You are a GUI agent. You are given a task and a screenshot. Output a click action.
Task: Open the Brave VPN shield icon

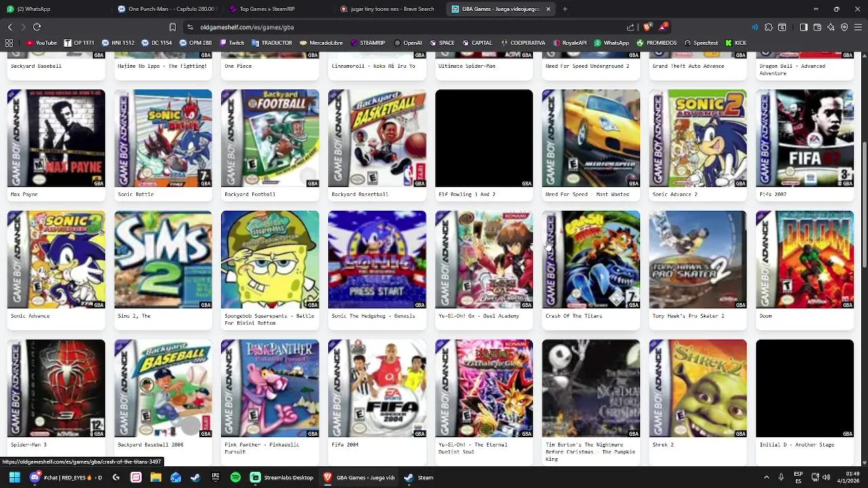pyautogui.click(x=844, y=27)
